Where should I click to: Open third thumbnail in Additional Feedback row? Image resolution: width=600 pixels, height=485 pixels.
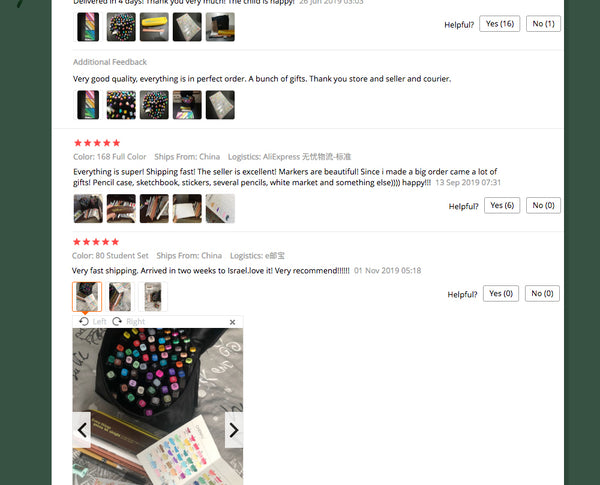(154, 105)
